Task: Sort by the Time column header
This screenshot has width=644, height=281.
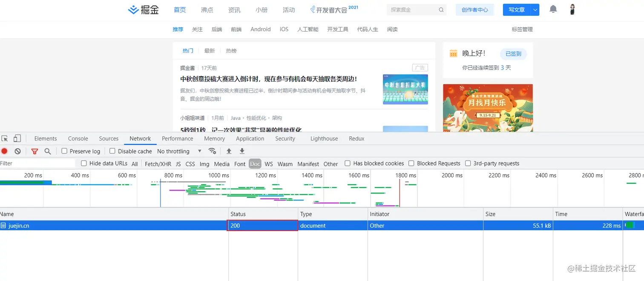Action: pyautogui.click(x=588, y=214)
